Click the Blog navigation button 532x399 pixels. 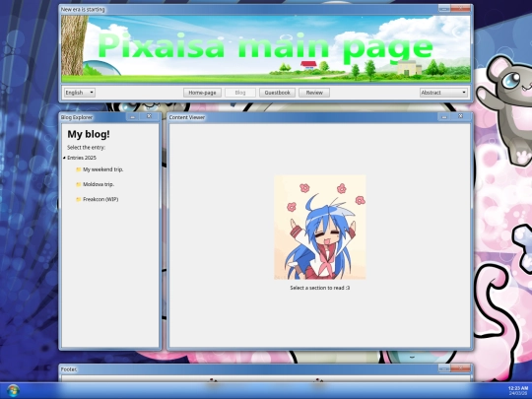[240, 93]
